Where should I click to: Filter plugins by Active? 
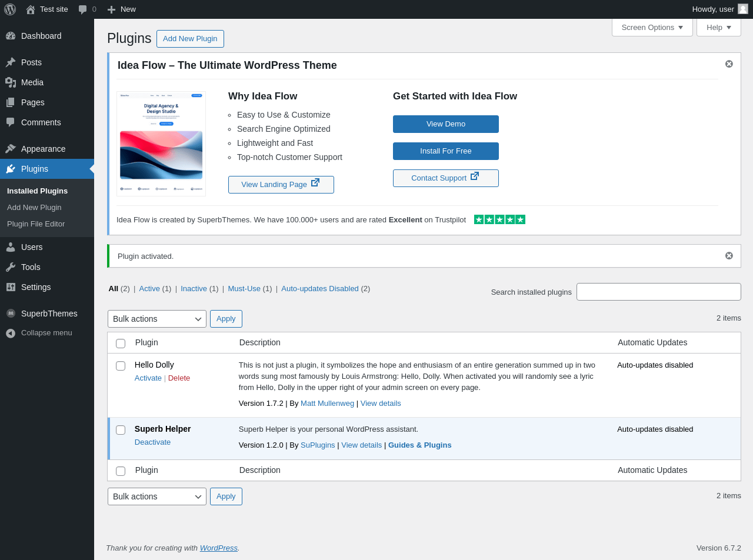point(149,288)
